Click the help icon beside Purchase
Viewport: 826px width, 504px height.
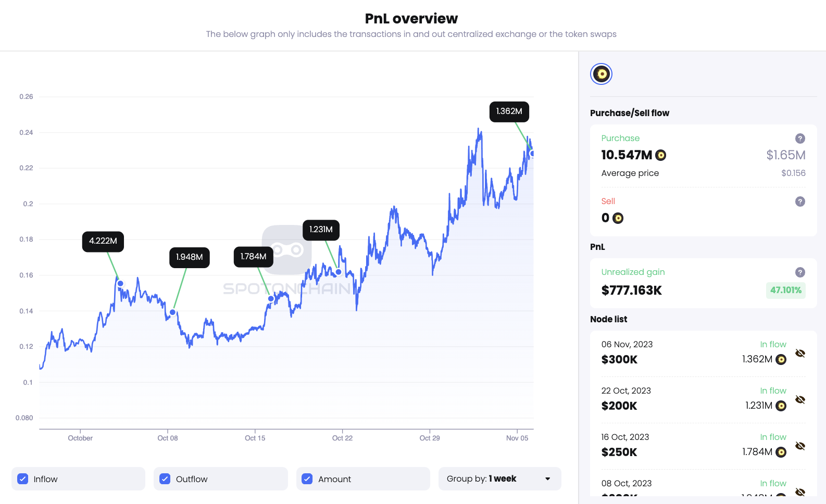800,138
